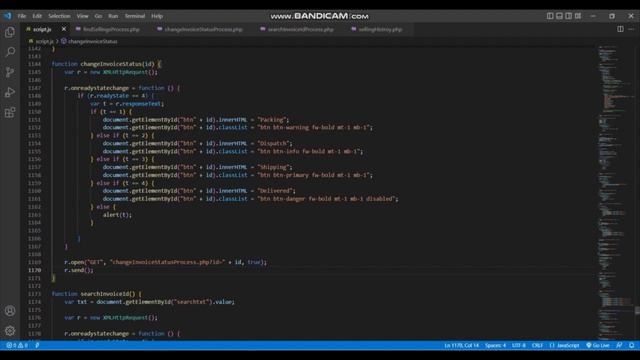Image resolution: width=640 pixels, height=360 pixels.
Task: Toggle the secondary side bar layout icon
Action: click(x=569, y=16)
